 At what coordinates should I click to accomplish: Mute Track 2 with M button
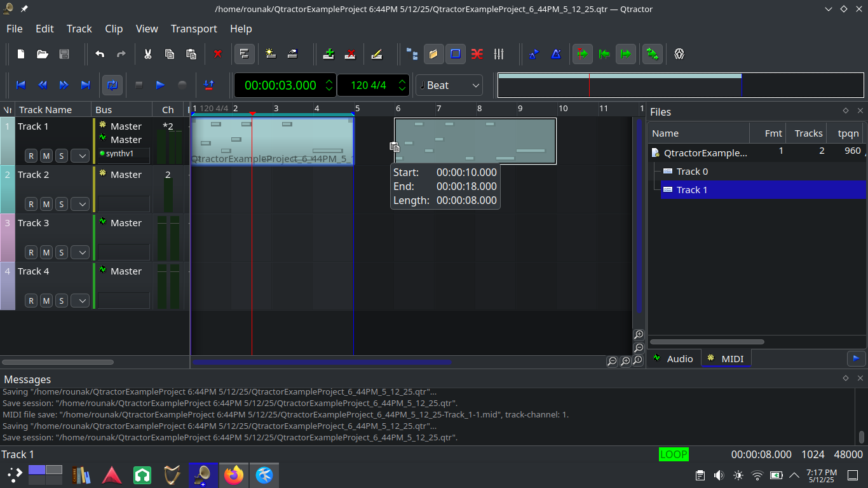46,204
